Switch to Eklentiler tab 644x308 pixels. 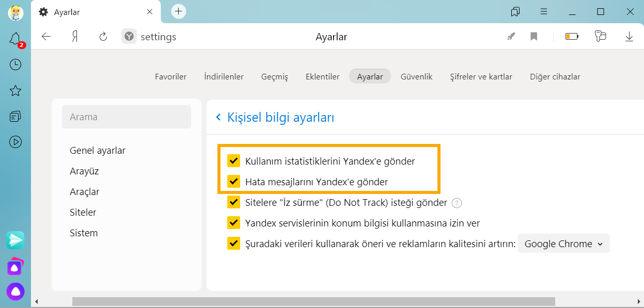(323, 76)
